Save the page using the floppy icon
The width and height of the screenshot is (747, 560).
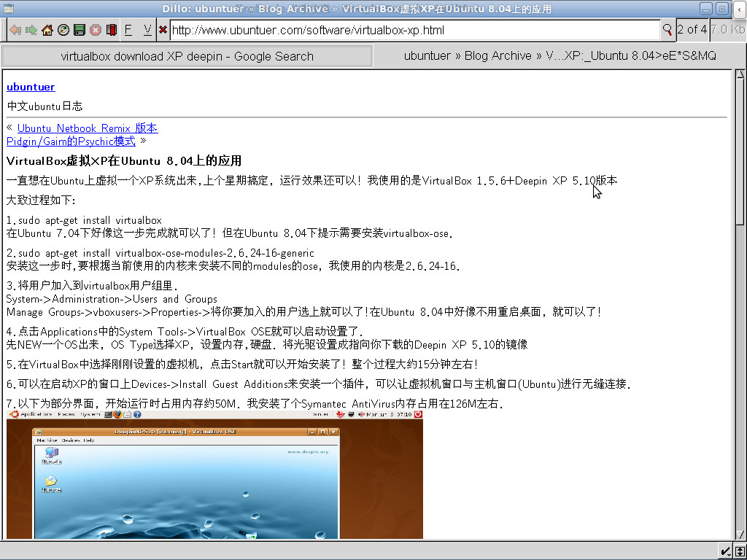coord(80,30)
